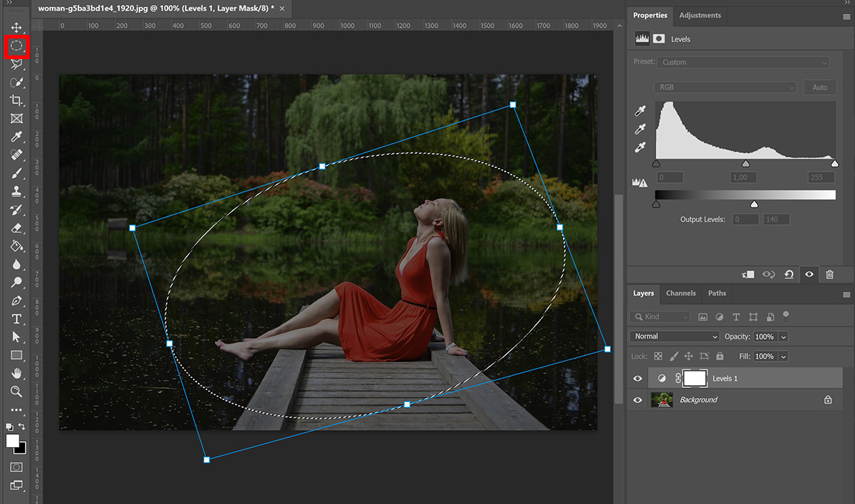Expand the blend mode dropdown showing Normal

pos(673,335)
